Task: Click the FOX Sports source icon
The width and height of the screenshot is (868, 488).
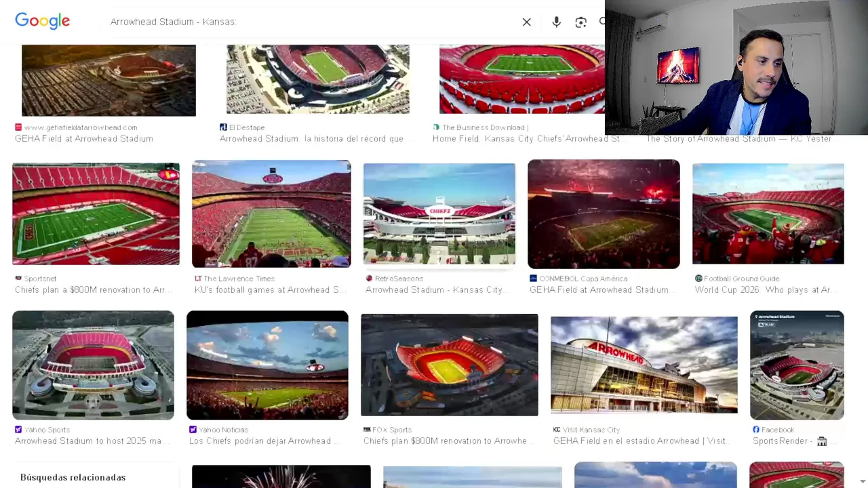Action: click(x=367, y=430)
